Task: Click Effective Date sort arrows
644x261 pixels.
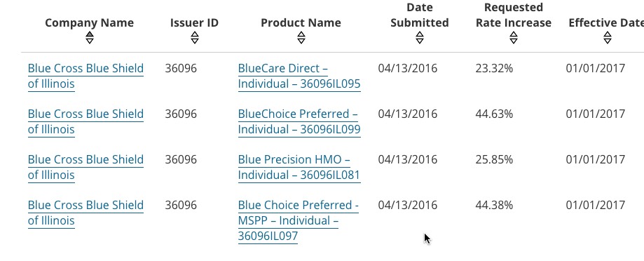Action: click(x=608, y=38)
